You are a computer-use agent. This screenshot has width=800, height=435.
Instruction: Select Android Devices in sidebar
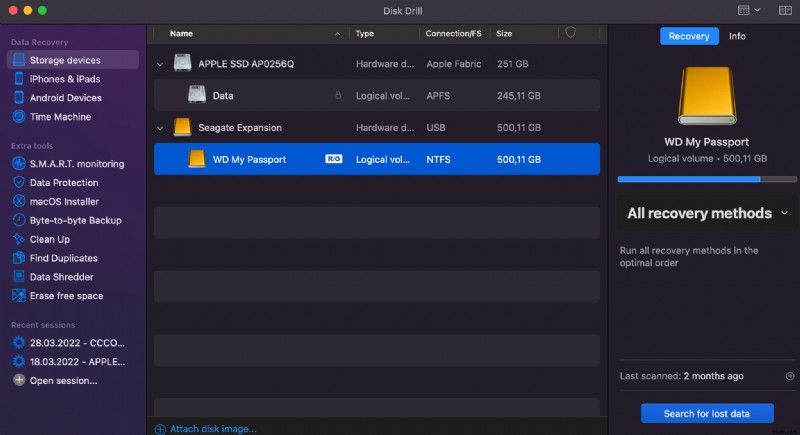[x=65, y=98]
